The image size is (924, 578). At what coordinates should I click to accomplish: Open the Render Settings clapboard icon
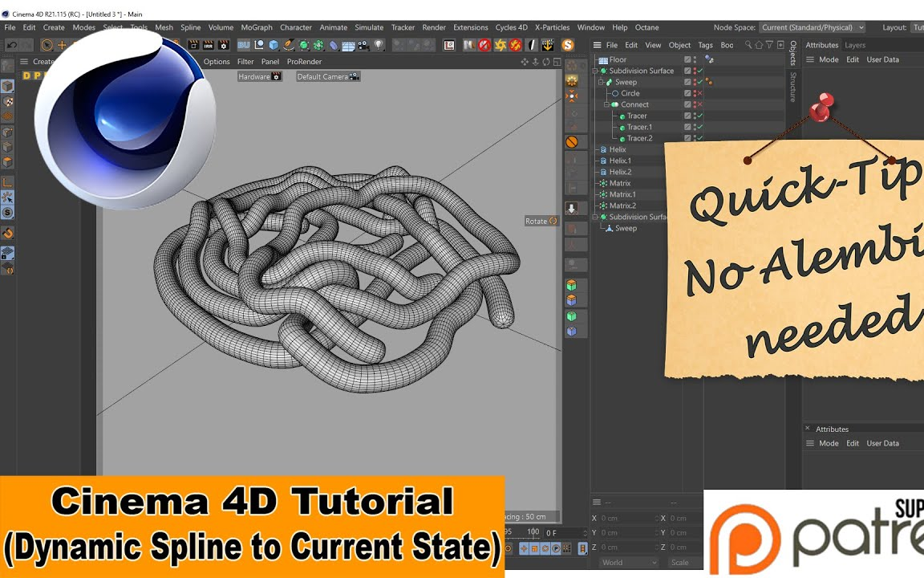[224, 46]
